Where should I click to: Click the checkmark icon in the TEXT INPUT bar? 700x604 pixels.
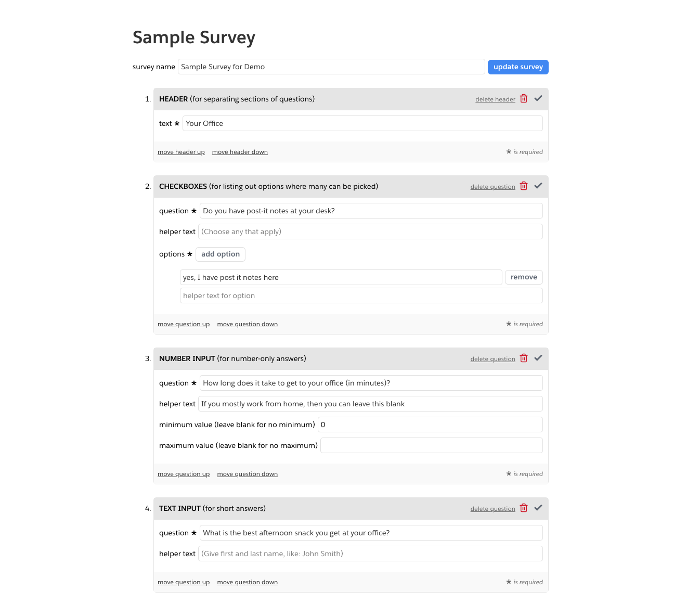pos(538,507)
